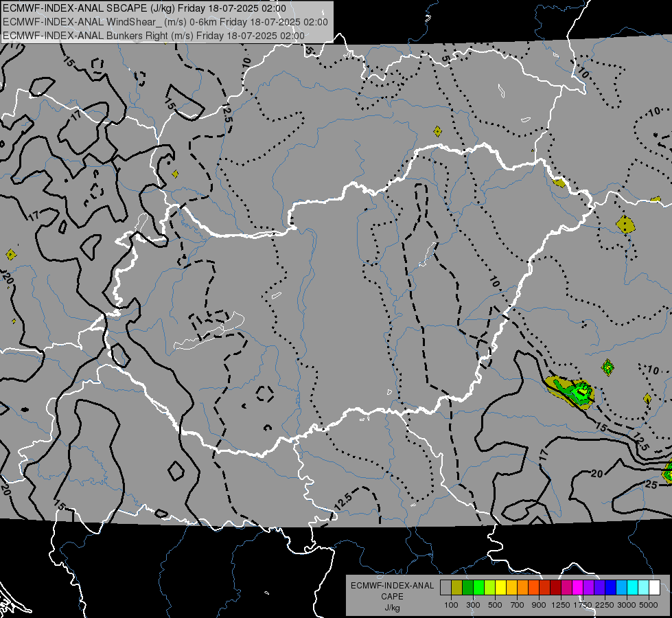Click the red-orange legend swatch

click(533, 587)
